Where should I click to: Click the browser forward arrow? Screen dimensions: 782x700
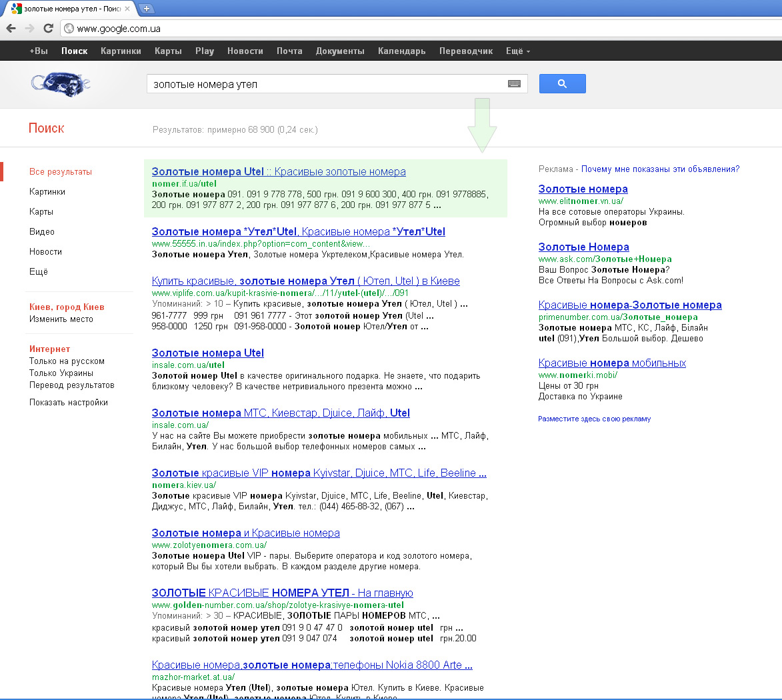coord(29,29)
